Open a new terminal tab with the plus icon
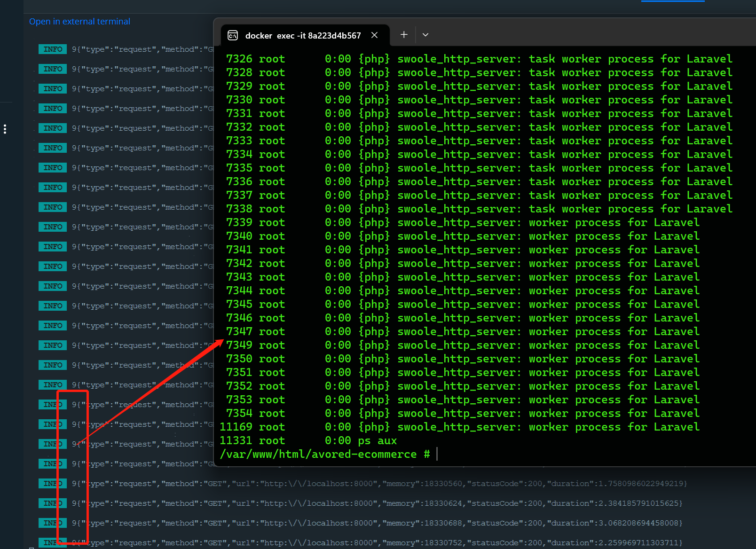Viewport: 756px width, 549px height. pos(403,34)
